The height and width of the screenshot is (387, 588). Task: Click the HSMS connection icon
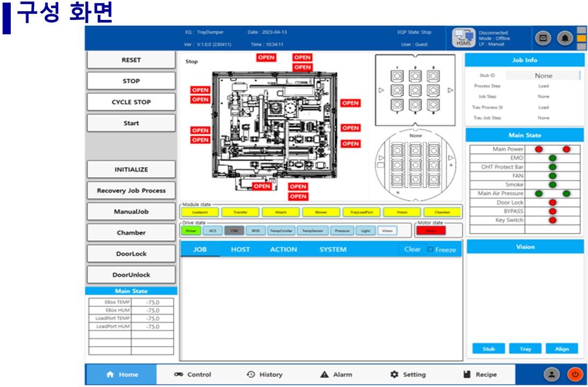[462, 38]
